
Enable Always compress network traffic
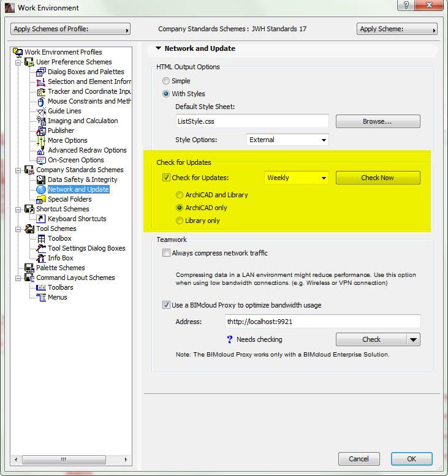(x=166, y=253)
